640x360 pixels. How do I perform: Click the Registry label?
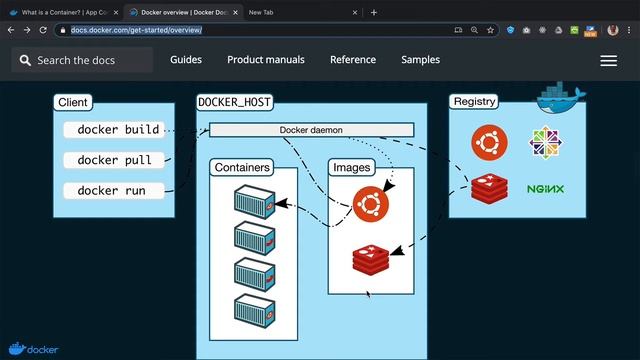click(474, 101)
